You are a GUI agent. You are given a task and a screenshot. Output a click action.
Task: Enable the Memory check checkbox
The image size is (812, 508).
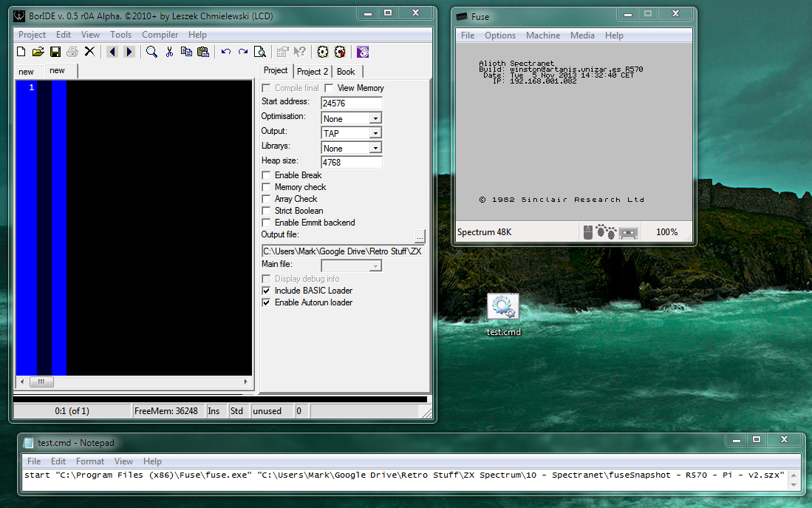tap(267, 187)
